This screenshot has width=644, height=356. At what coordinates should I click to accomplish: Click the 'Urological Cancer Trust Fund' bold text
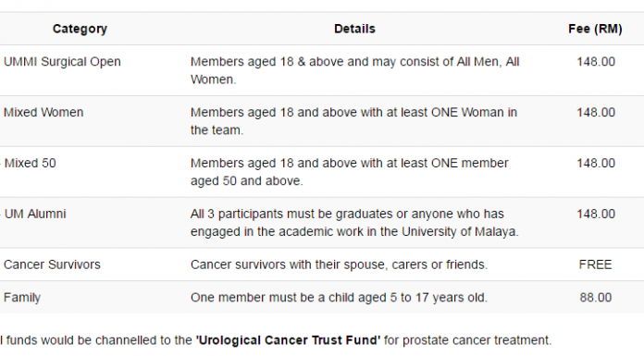288,340
